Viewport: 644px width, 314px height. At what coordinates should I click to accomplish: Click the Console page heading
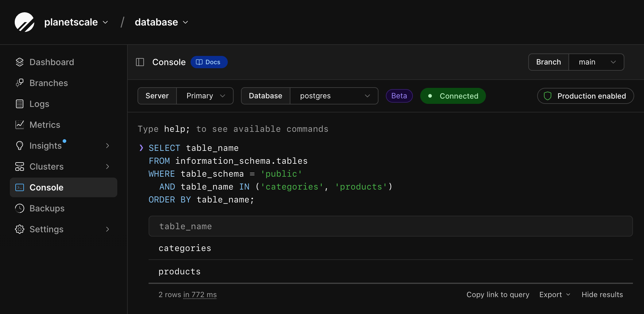169,62
